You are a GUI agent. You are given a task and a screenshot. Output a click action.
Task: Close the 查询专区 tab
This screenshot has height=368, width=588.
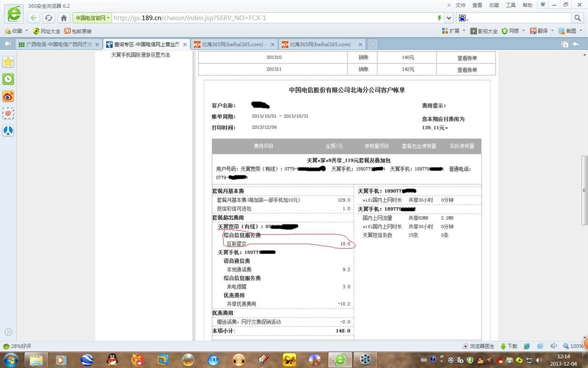click(185, 45)
